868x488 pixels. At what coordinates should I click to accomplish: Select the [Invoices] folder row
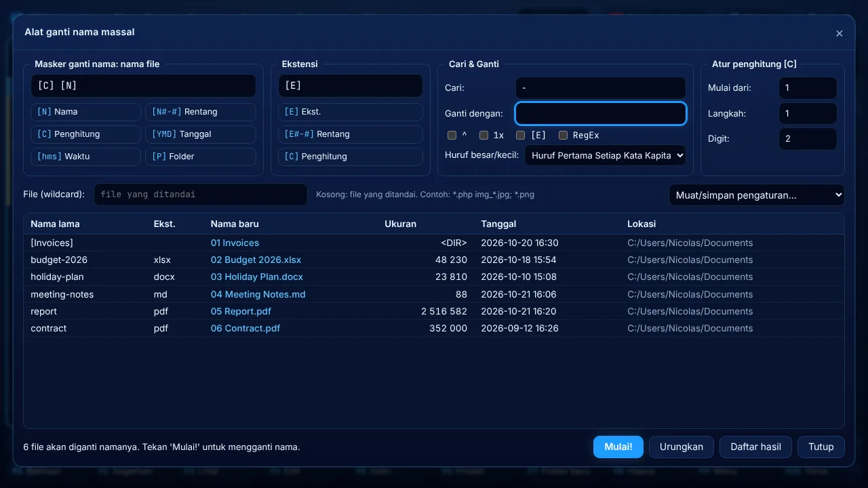tap(434, 243)
